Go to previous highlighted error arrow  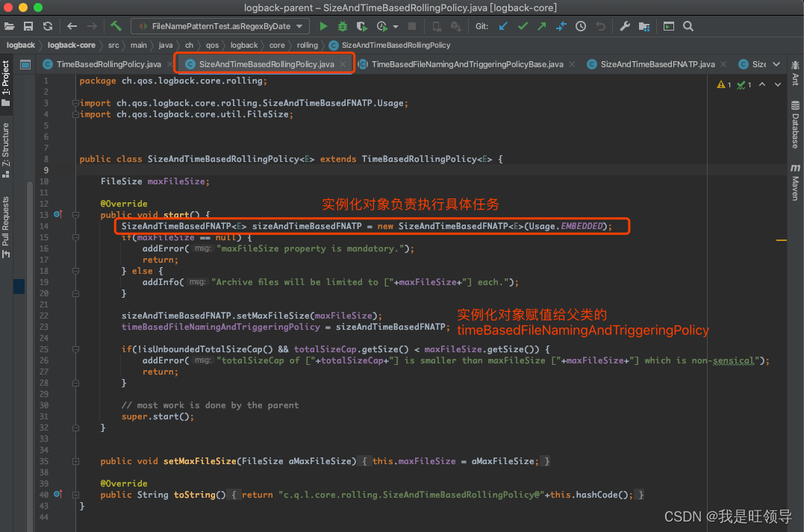762,84
